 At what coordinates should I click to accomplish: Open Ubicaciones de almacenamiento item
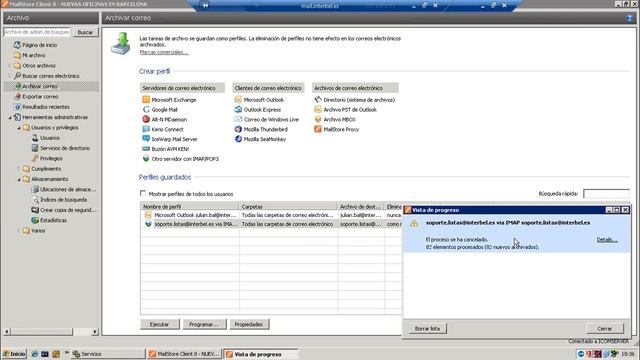(68, 189)
